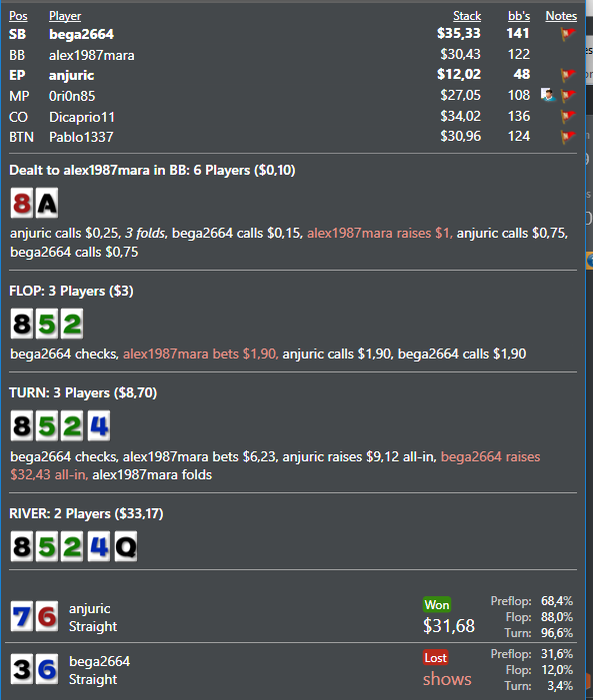Image resolution: width=593 pixels, height=700 pixels.
Task: Click the shows text for bega2664
Action: [447, 679]
